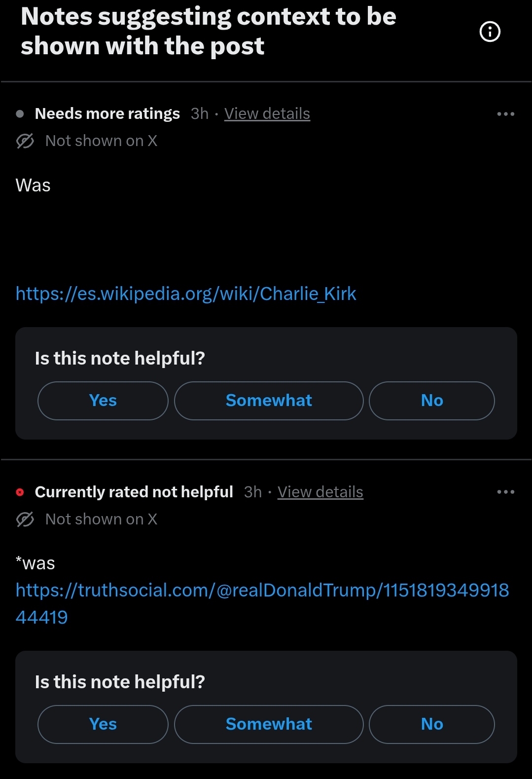Open the truthsocial.com realDonaldTrump link
Viewport: 532px width, 779px height.
(262, 603)
